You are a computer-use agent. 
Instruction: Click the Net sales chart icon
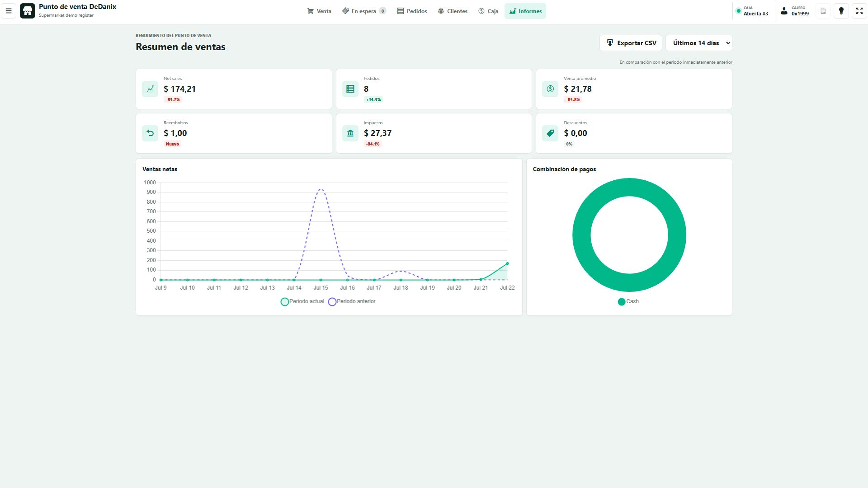150,89
